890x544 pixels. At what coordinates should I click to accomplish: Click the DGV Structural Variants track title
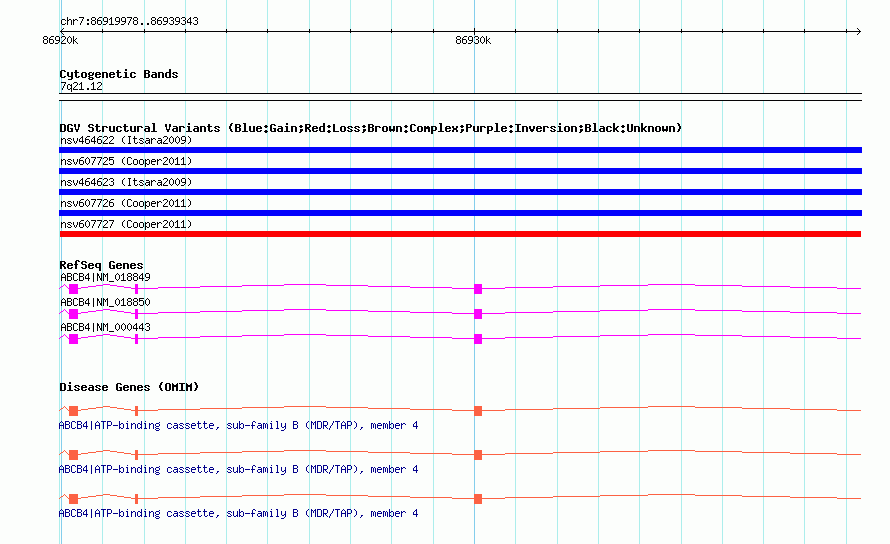370,128
